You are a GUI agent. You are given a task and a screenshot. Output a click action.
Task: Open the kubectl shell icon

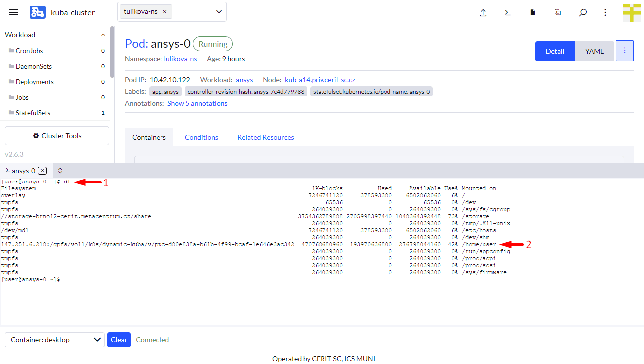[x=508, y=13]
